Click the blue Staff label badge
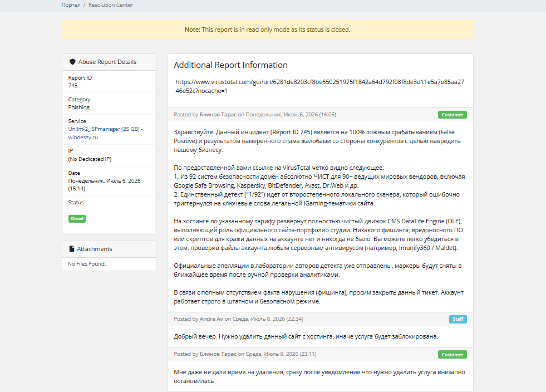Image resolution: width=546 pixels, height=392 pixels. pos(458,319)
